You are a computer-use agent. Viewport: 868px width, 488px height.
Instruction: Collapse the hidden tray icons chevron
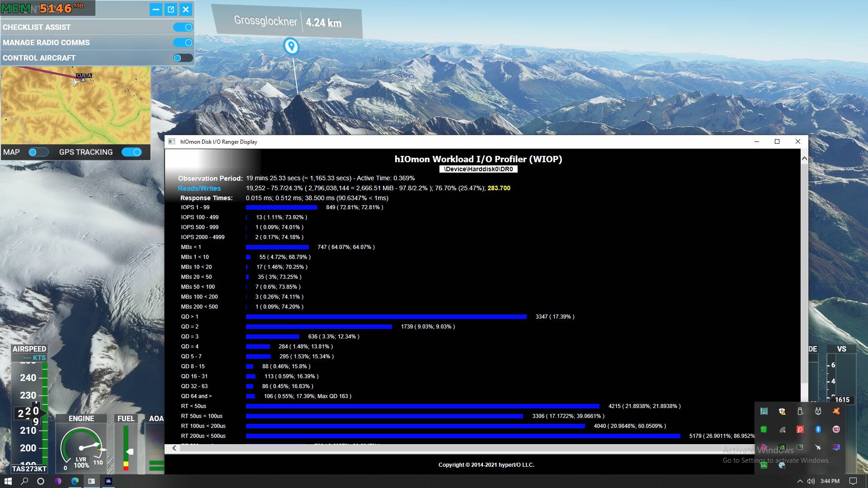(x=800, y=481)
